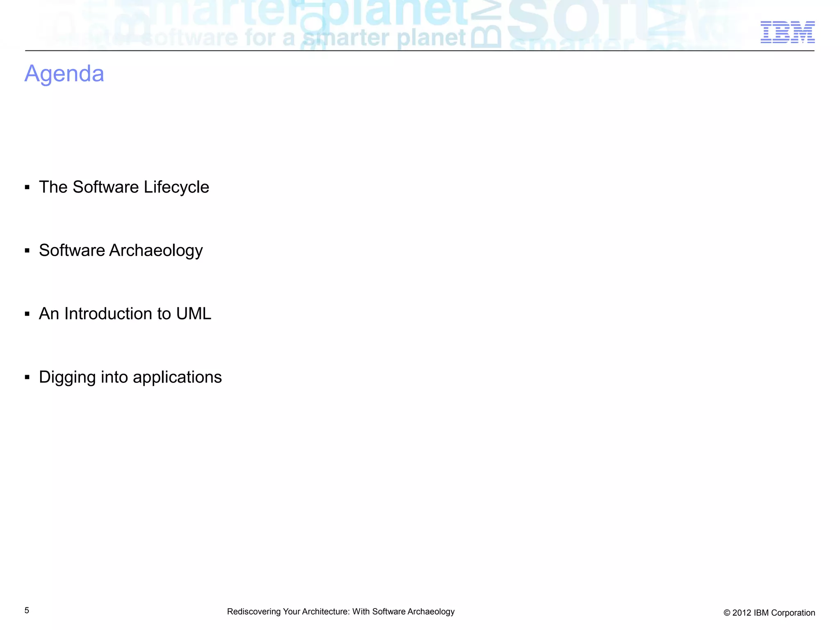Click 'The Software Lifecycle' bullet
Image resolution: width=840 pixels, height=630 pixels.
[124, 187]
